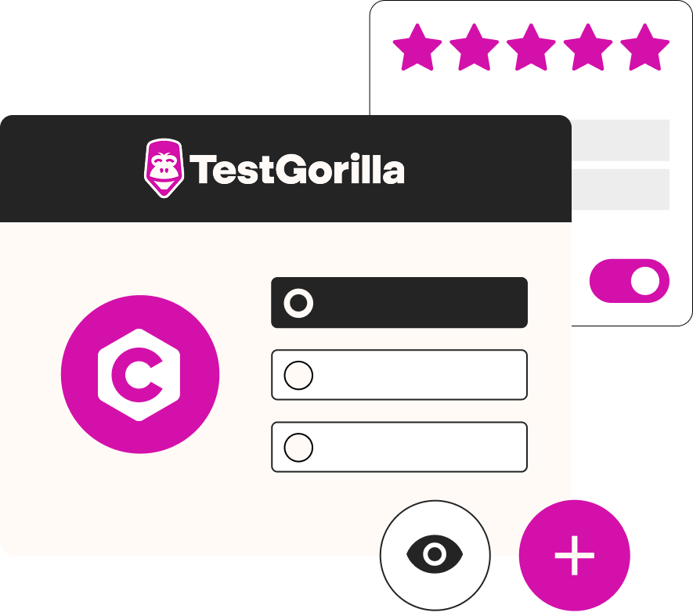Turn off the magenta toggle switch
Viewport: 693px width, 616px height.
(x=630, y=281)
